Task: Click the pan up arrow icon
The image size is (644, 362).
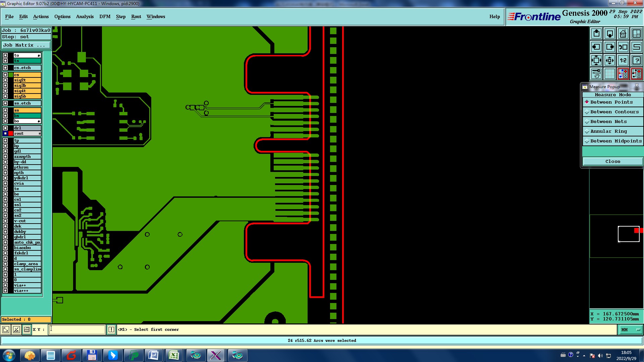Action: [596, 34]
